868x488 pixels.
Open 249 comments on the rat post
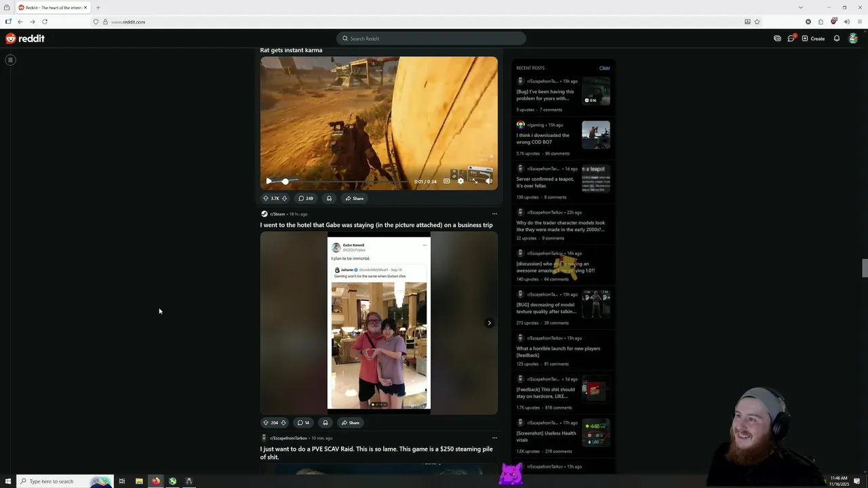pos(306,199)
